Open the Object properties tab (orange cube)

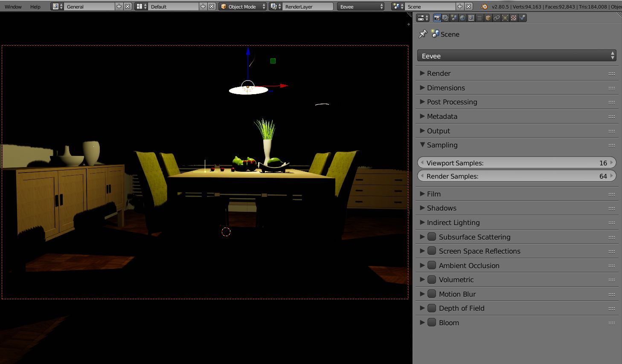[x=488, y=18]
